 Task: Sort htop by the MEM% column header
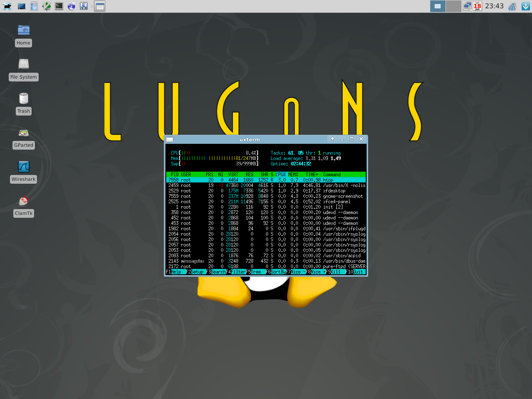293,175
